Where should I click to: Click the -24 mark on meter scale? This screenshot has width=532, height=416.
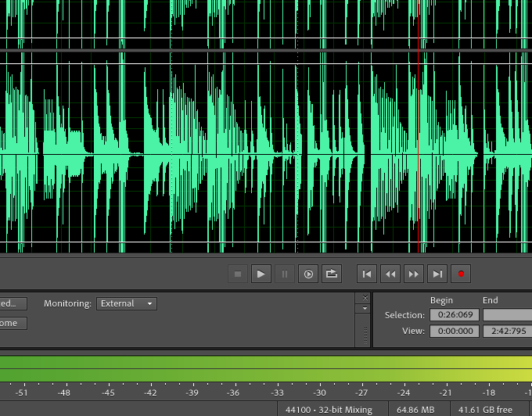pos(404,393)
